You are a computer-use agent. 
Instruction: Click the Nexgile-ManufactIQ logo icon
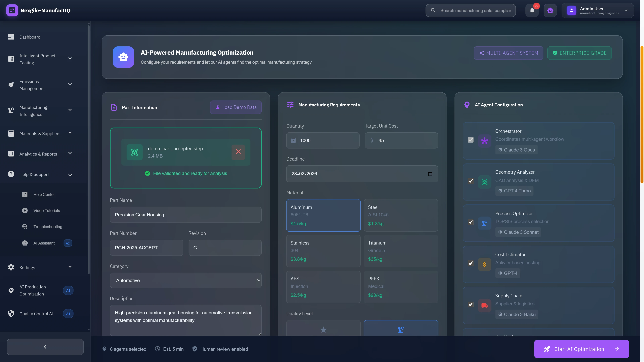click(12, 11)
